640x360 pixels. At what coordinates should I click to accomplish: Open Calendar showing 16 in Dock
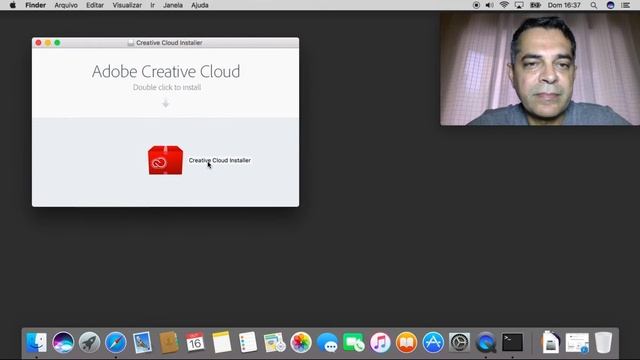coord(195,342)
